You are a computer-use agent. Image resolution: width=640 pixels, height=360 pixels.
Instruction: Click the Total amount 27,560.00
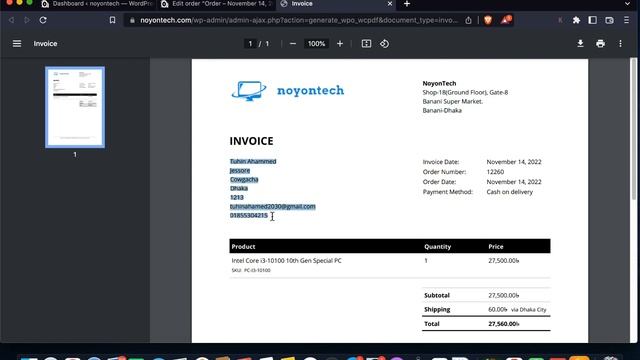click(x=504, y=324)
